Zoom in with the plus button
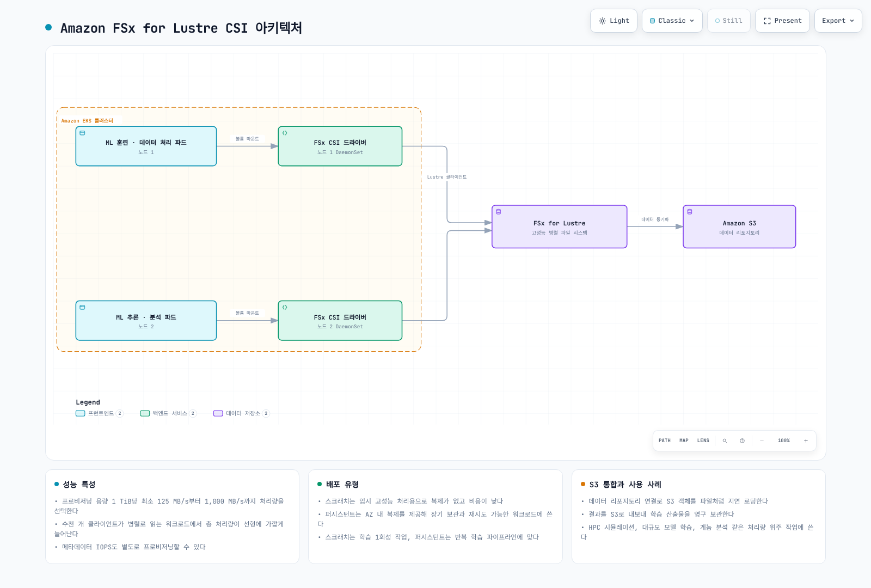 (x=806, y=440)
